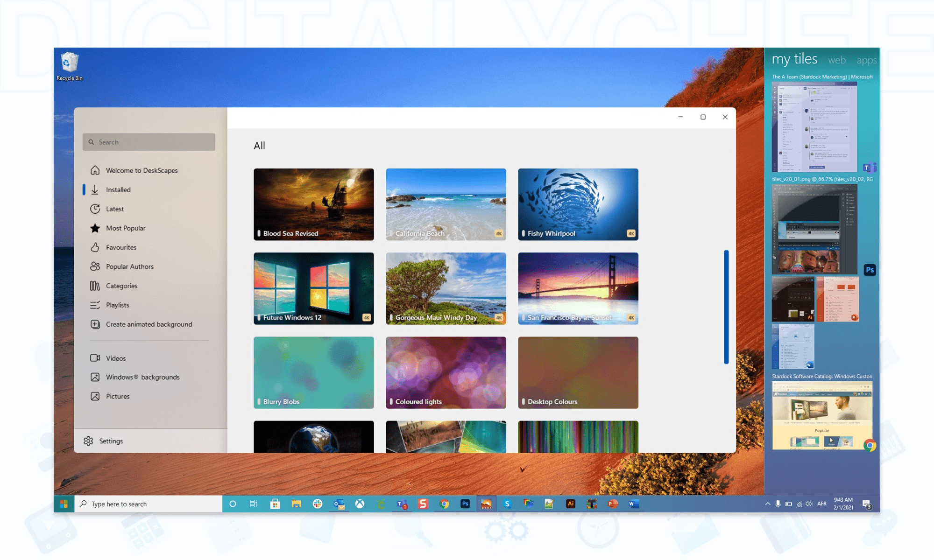
Task: Browse Categories using the library icon
Action: tap(95, 286)
